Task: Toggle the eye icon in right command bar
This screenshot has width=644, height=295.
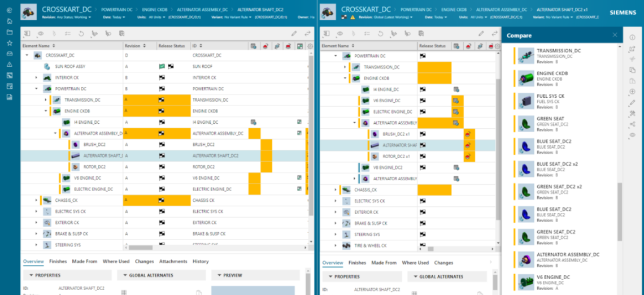Action: coord(632,135)
